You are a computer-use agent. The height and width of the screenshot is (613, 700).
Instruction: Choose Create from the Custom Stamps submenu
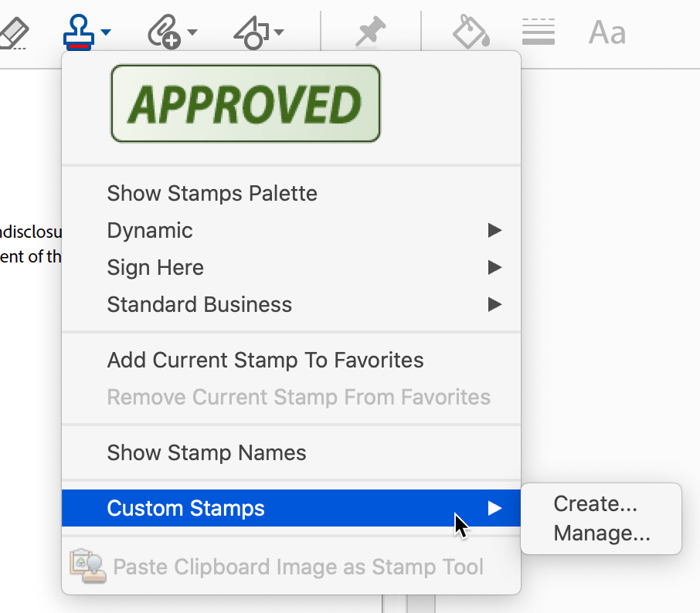pos(595,503)
